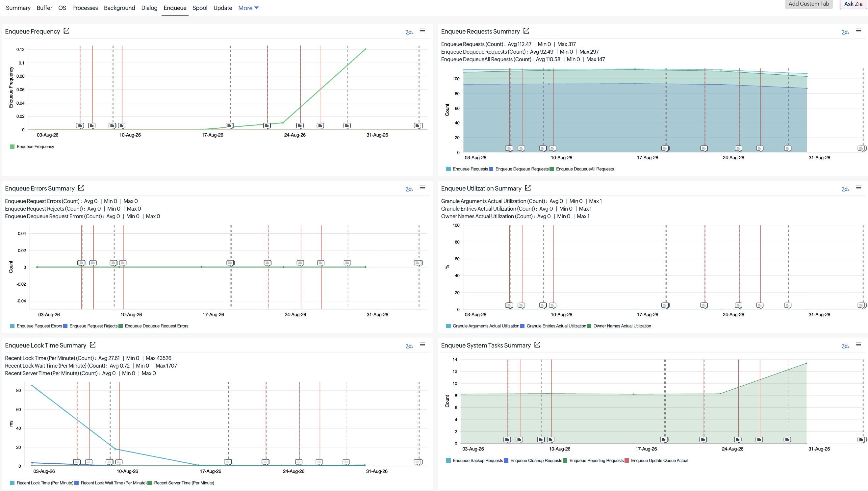Toggle Enqueue DequeueAll Requests legend series
Viewport: 868px width, 491px height.
(582, 169)
